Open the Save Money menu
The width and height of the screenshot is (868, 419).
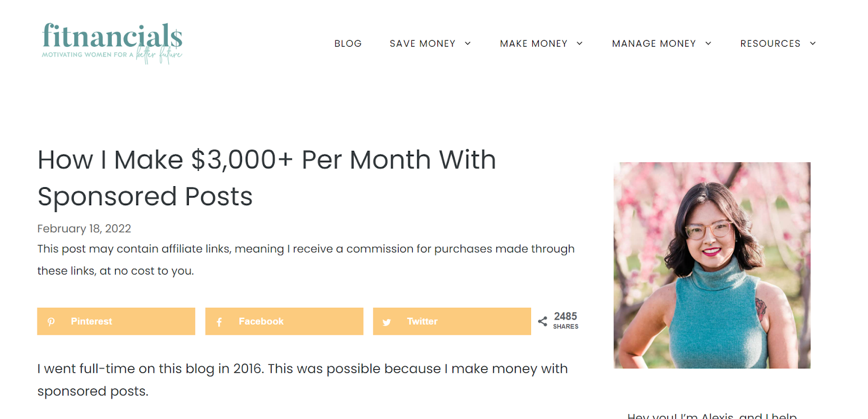coord(422,43)
